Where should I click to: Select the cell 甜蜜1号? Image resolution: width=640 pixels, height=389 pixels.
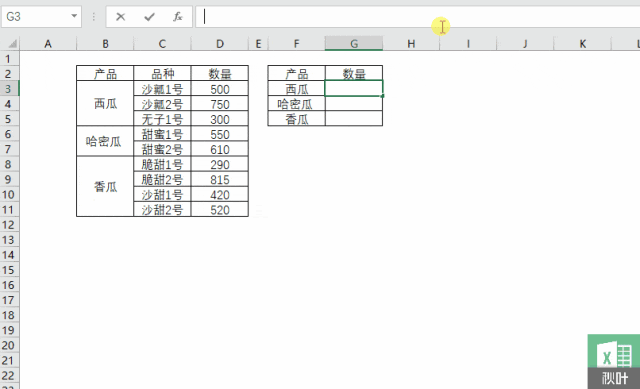[x=162, y=134]
